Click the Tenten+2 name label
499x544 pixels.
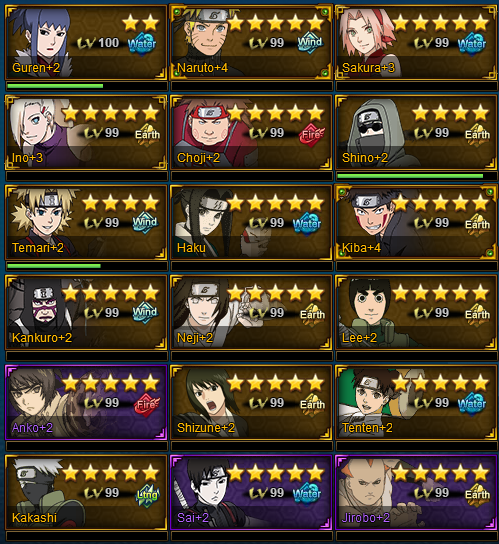(367, 428)
